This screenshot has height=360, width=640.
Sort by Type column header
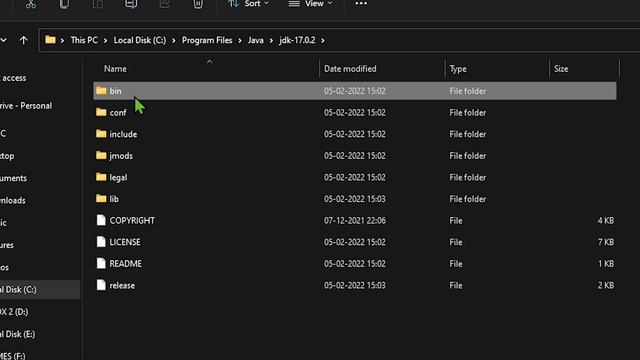458,69
